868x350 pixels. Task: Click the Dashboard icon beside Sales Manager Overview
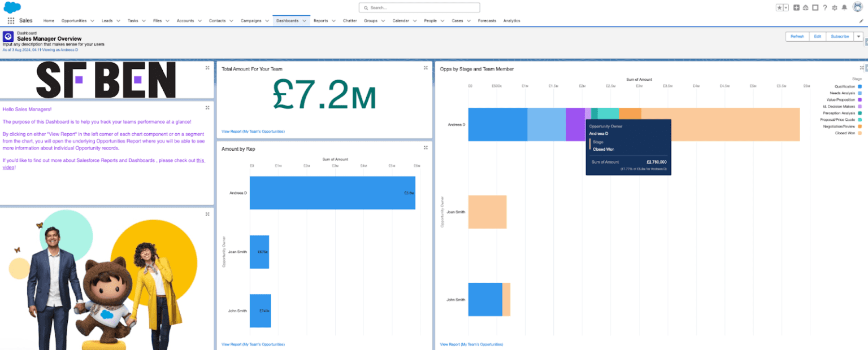coord(8,36)
